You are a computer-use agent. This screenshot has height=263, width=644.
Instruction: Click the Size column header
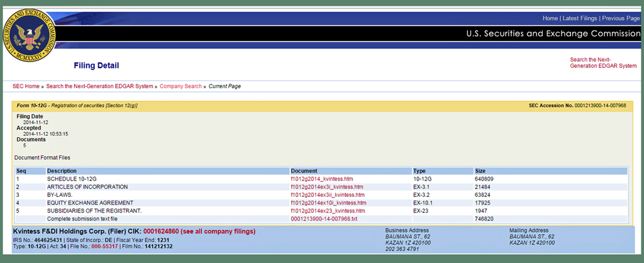(x=480, y=171)
